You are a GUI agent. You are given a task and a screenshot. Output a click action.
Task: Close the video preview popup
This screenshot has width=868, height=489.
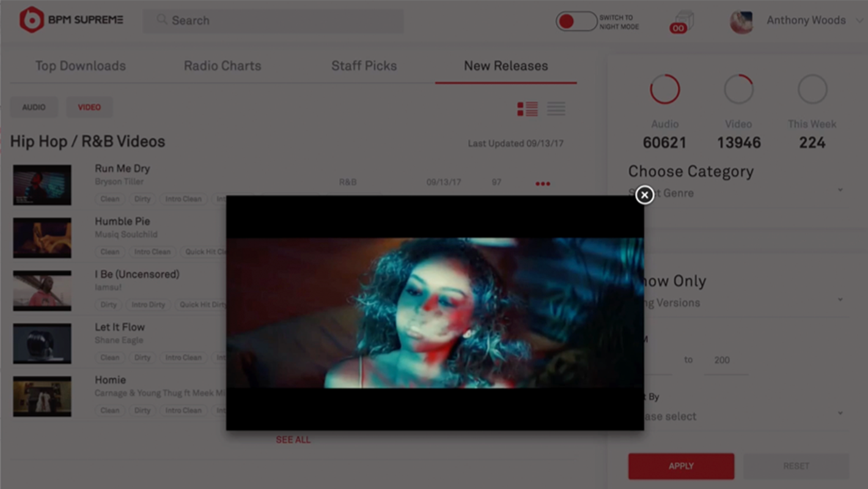(644, 195)
